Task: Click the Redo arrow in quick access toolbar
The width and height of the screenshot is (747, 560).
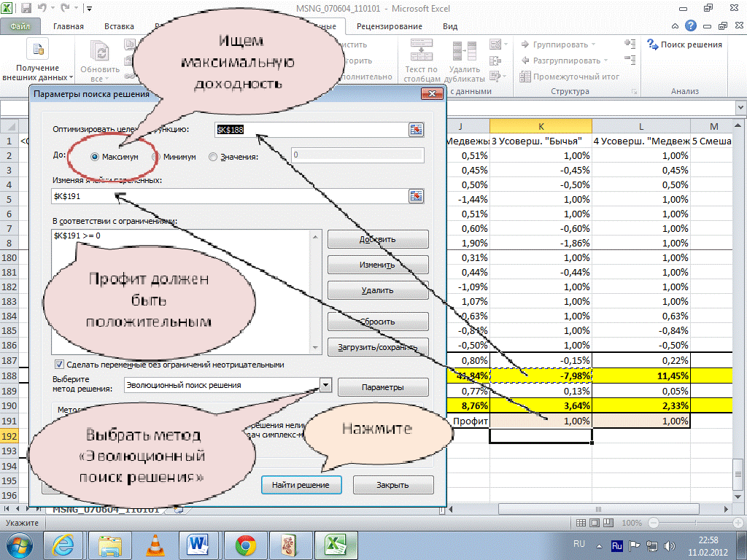Action: (x=65, y=8)
